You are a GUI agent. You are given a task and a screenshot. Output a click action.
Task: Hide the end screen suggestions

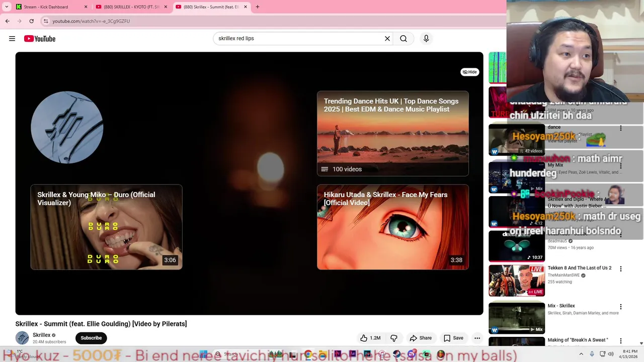click(x=469, y=72)
